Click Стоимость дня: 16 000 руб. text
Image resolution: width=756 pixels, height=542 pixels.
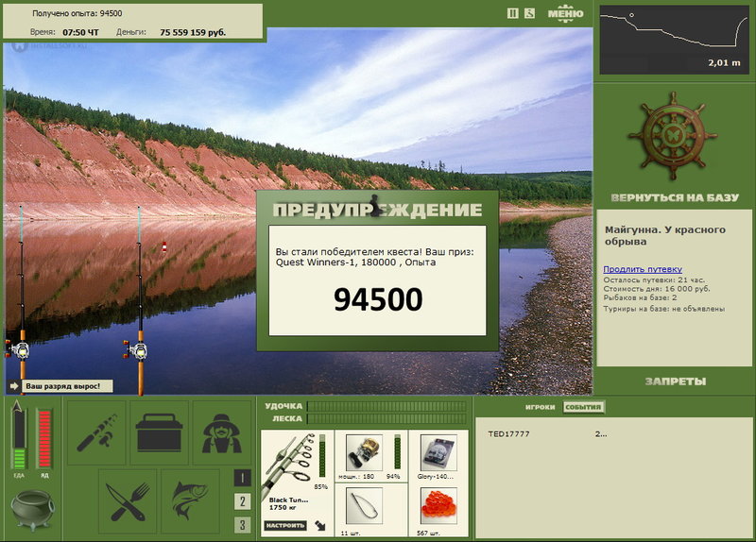coord(657,289)
